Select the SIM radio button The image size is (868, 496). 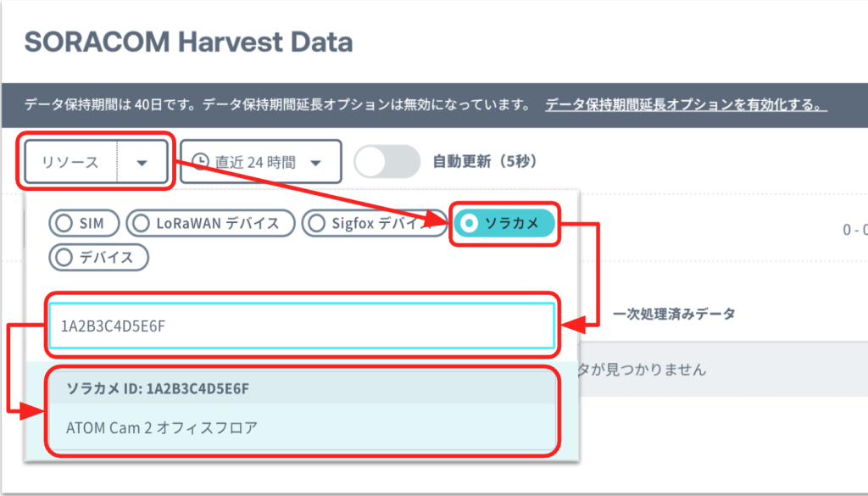tap(84, 223)
